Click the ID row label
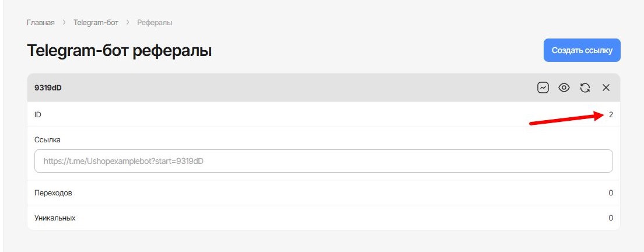Viewport: 644px width, 252px height. (38, 115)
